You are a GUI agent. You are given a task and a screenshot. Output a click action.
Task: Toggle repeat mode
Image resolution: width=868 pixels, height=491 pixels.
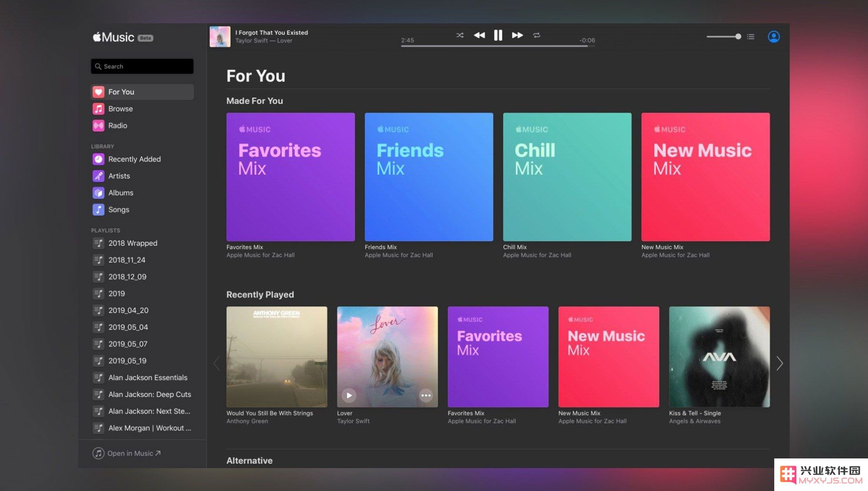click(x=537, y=35)
